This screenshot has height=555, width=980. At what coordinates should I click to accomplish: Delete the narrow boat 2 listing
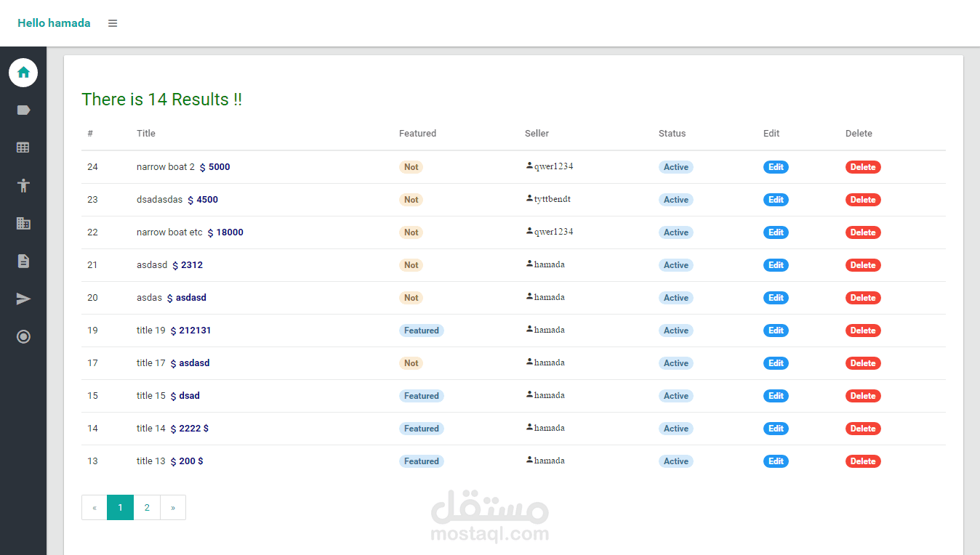[863, 167]
